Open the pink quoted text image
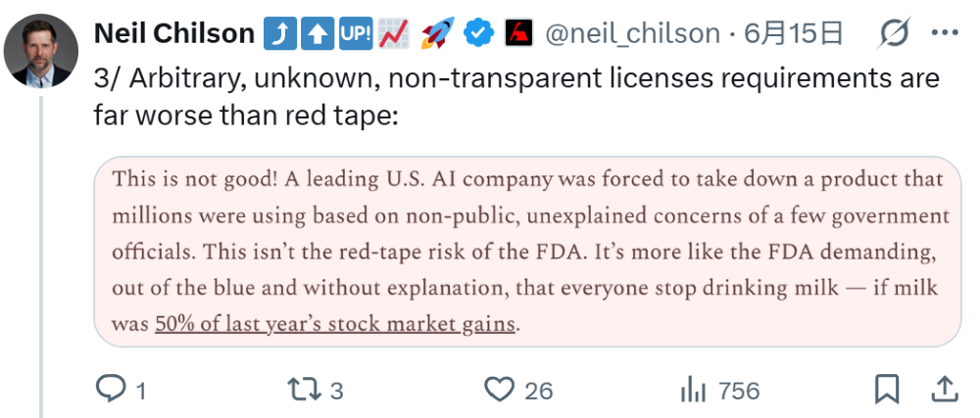Image resolution: width=980 pixels, height=418 pixels. [x=527, y=252]
